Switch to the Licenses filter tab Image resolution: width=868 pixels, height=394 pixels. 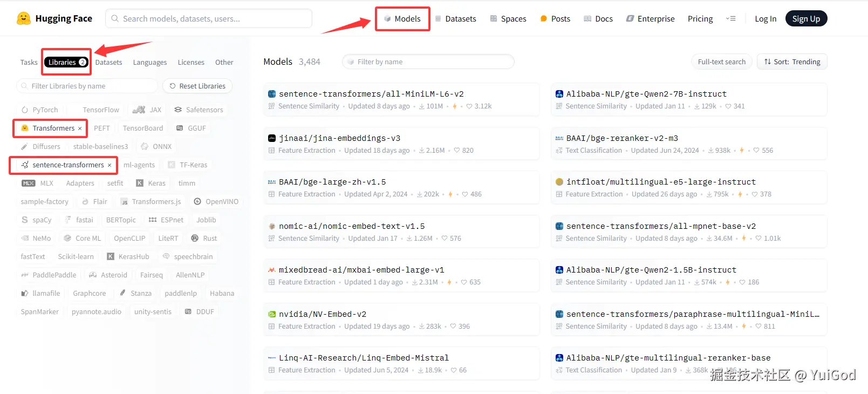[x=191, y=63]
